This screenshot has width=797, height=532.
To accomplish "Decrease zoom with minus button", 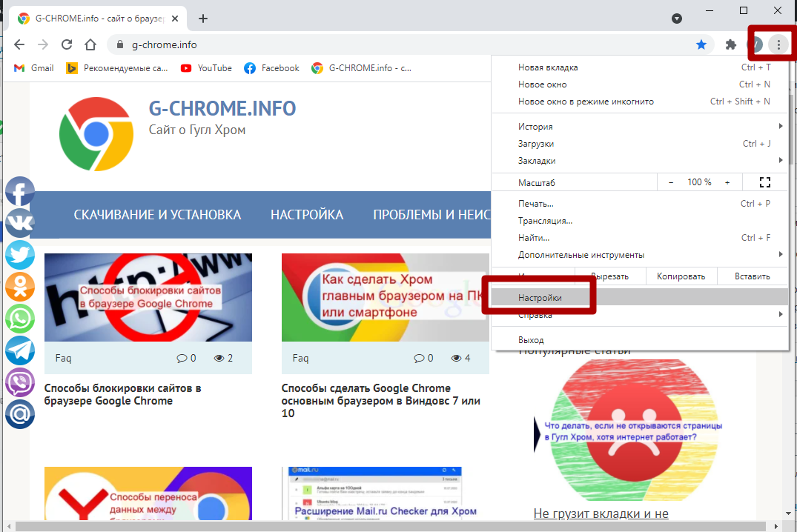I will [x=671, y=182].
